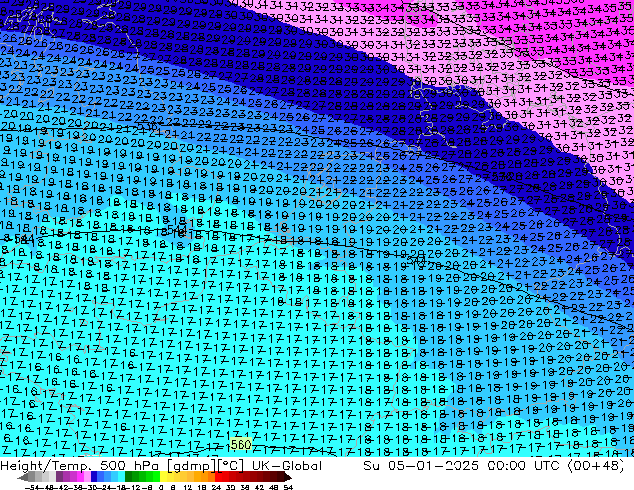Pick the yellow legend swatch at 0
Viewport: 634px width, 490px height.
tap(163, 477)
